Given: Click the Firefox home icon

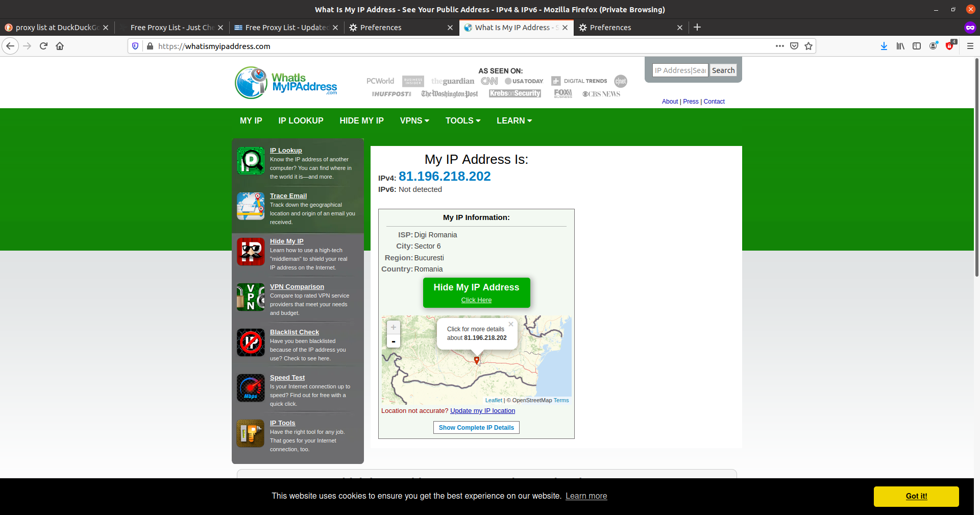Looking at the screenshot, I should (60, 46).
